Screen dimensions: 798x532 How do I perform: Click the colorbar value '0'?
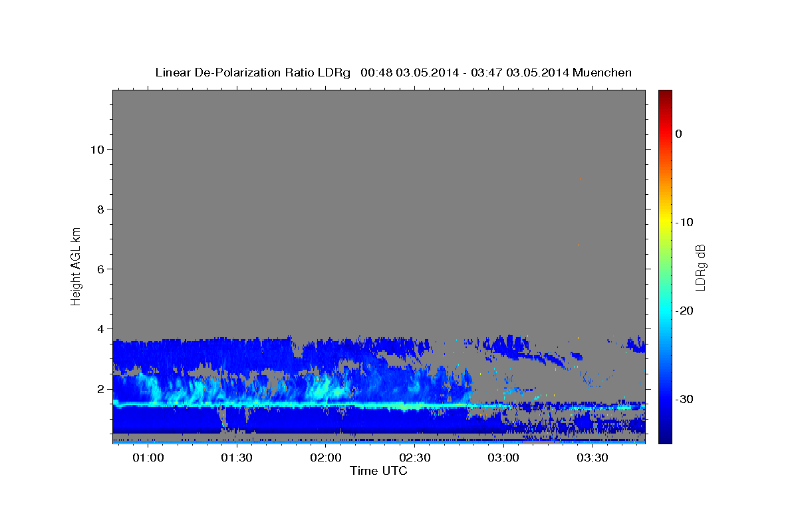pos(679,134)
